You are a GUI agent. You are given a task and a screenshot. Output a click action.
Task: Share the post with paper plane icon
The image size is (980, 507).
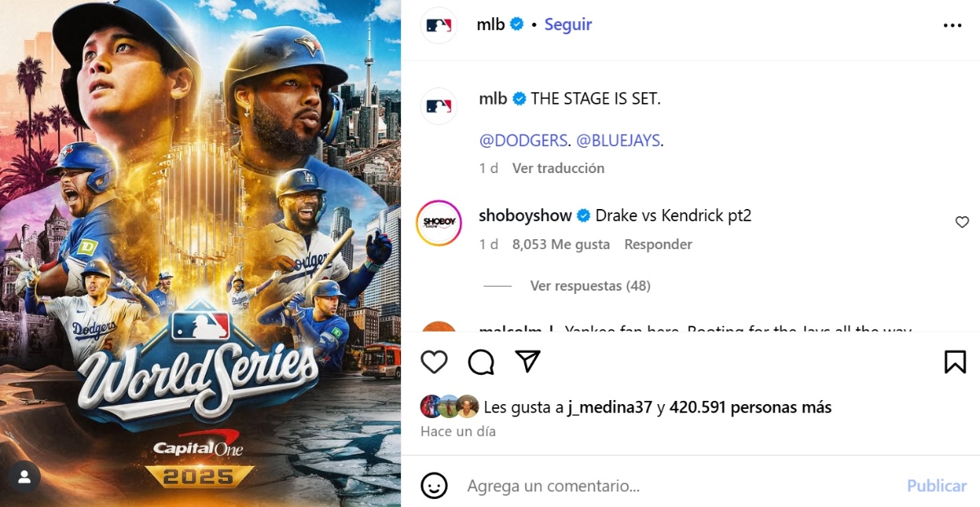[x=528, y=362]
